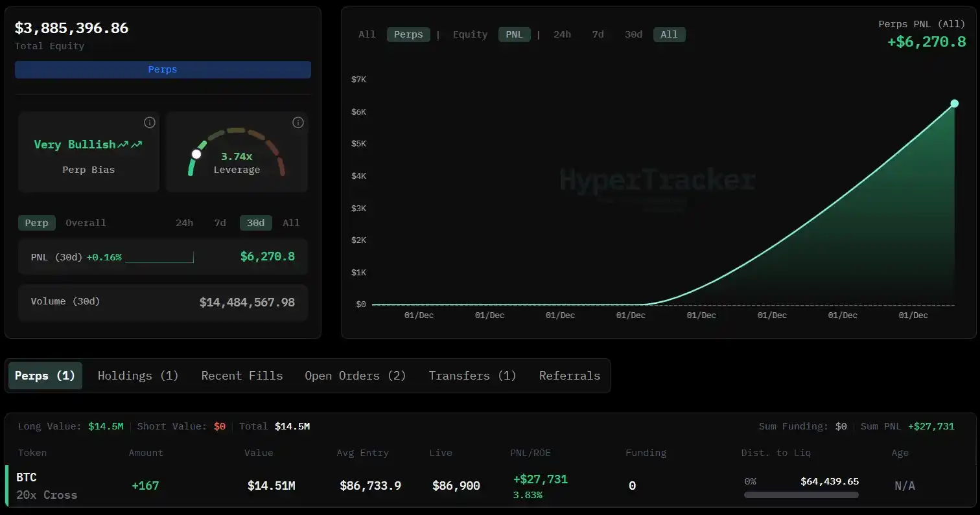Screen dimensions: 980x515
Task: Choose the All time range on the chart
Action: pos(669,34)
